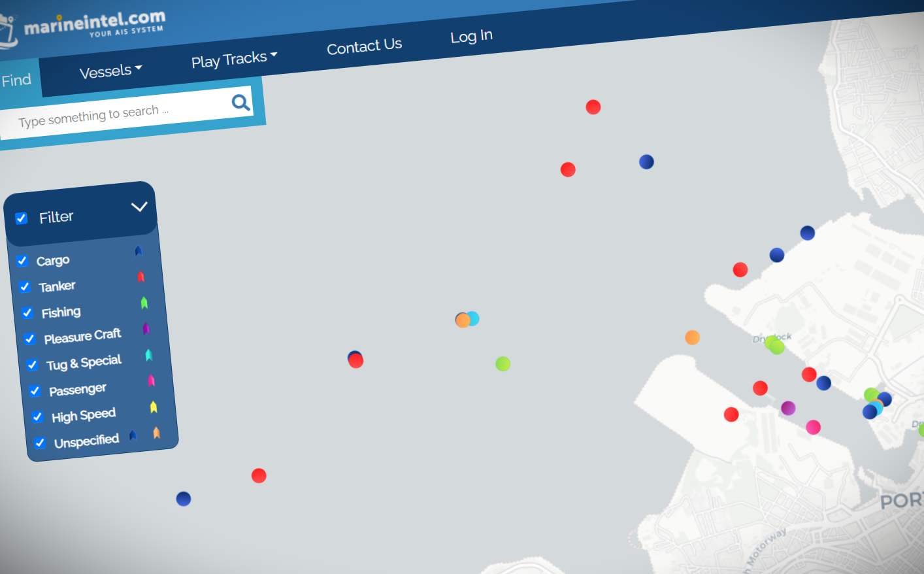Uncheck the Tanker filter checkbox

(25, 287)
